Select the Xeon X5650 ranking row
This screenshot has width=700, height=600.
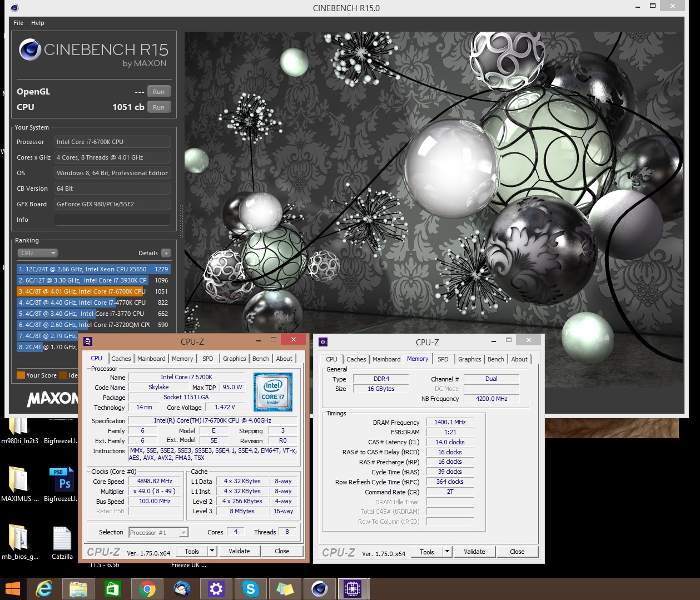pyautogui.click(x=93, y=269)
